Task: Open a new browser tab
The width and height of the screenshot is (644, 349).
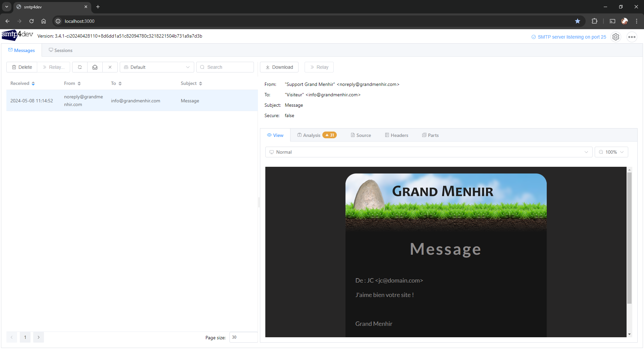Action: click(x=98, y=7)
